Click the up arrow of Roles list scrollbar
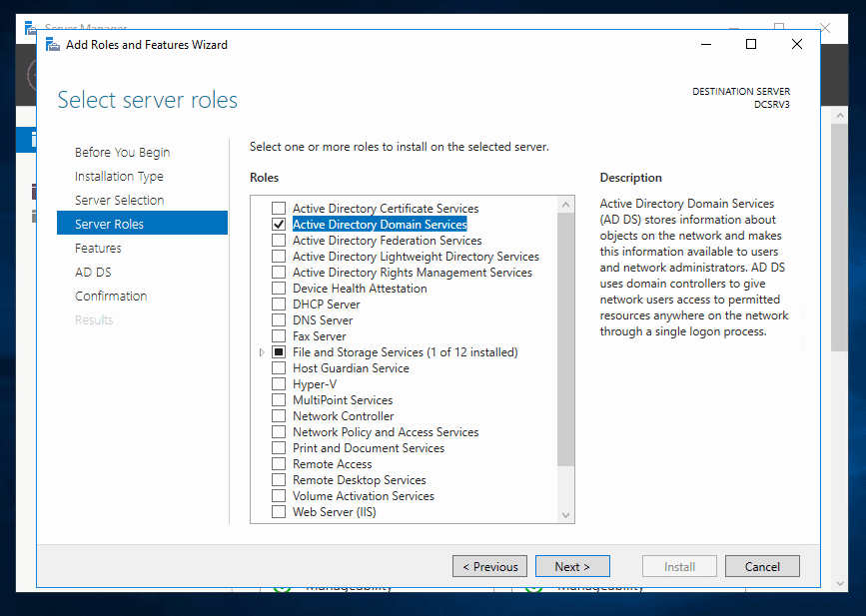The image size is (866, 616). click(x=565, y=205)
